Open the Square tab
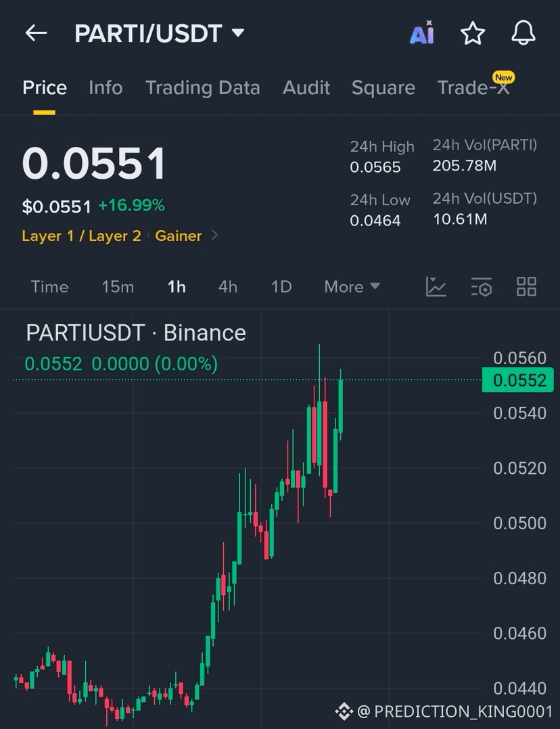The height and width of the screenshot is (729, 560). click(x=383, y=88)
